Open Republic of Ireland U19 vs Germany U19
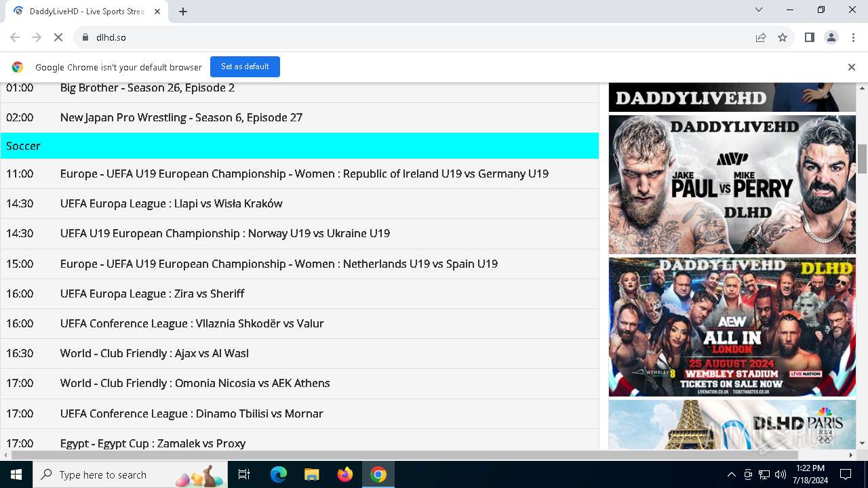The image size is (868, 488). coord(304,174)
